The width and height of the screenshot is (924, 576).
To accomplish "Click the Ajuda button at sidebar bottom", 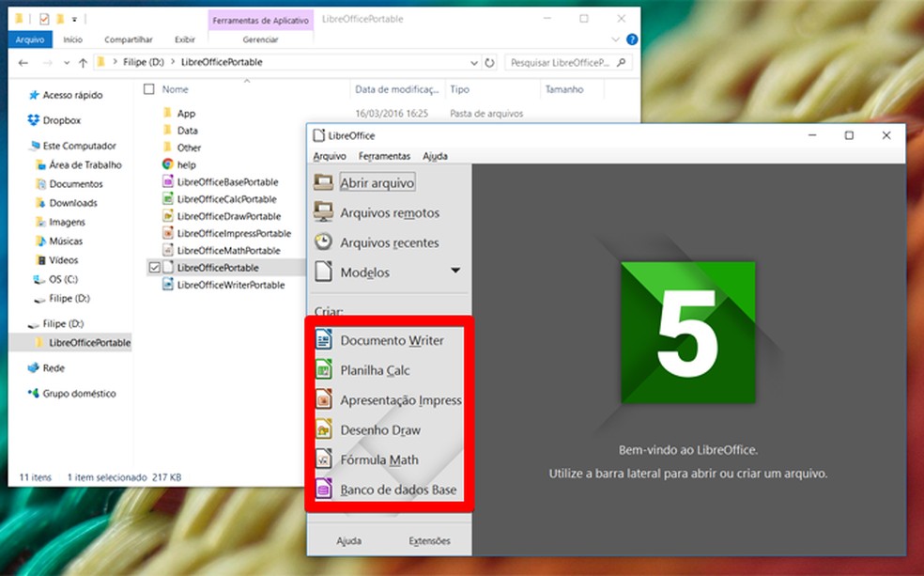I will pyautogui.click(x=349, y=540).
